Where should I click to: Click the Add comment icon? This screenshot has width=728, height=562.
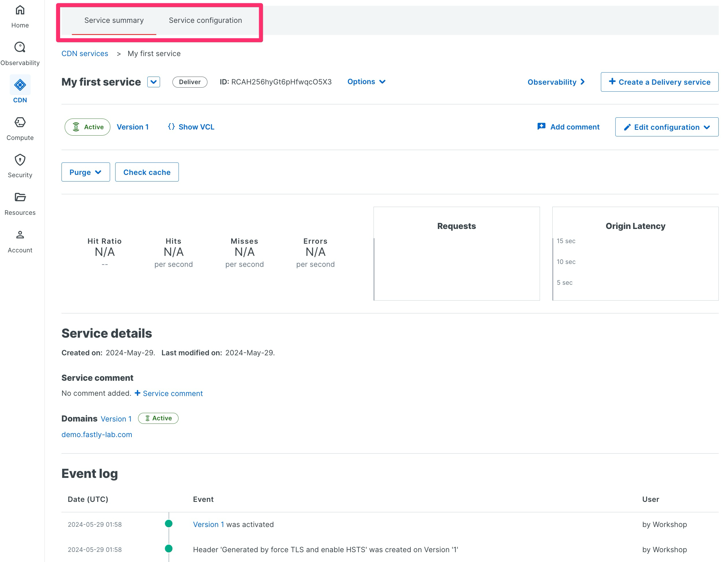[x=541, y=127]
